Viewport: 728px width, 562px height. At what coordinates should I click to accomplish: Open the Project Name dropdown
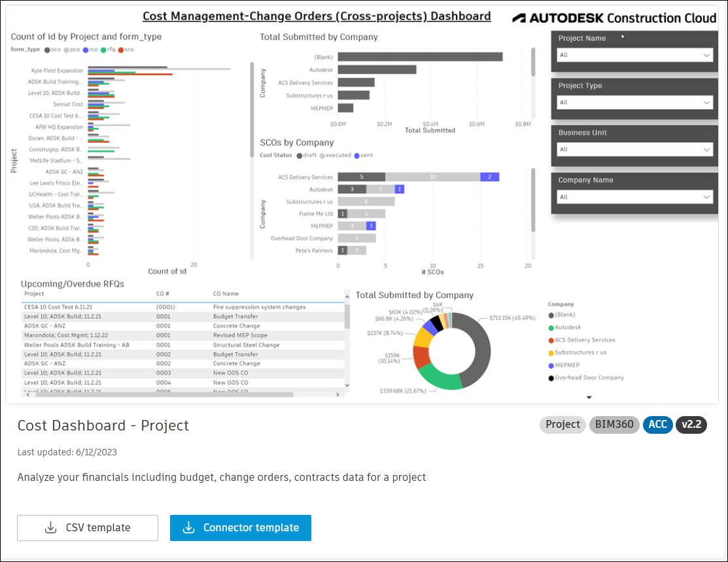[x=634, y=55]
